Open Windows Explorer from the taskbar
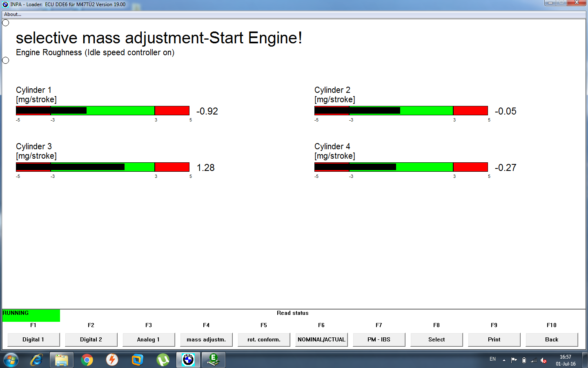 [61, 360]
